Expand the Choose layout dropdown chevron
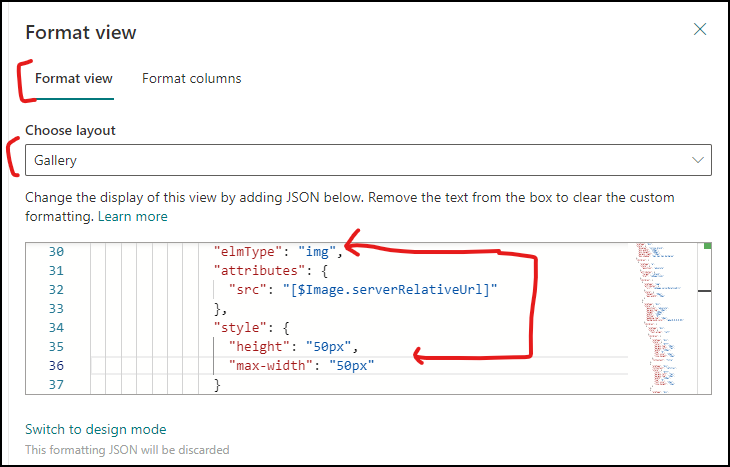This screenshot has width=730, height=467. 698,160
